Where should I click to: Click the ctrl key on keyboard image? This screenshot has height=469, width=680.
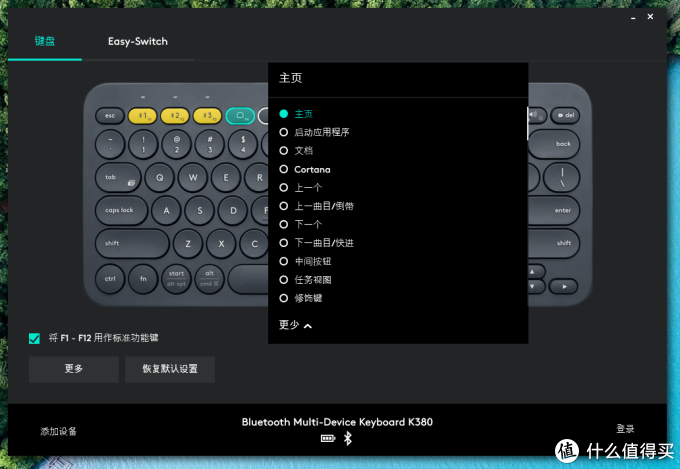pos(110,279)
